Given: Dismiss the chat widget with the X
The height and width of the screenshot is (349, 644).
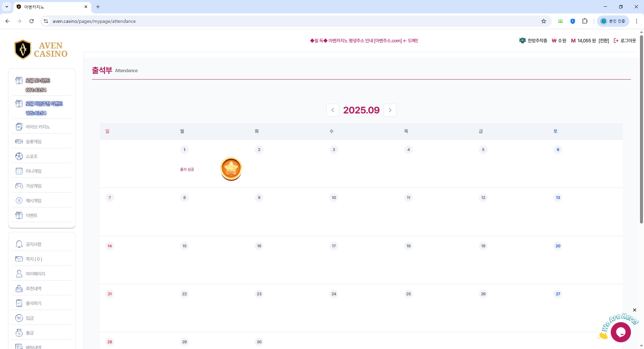Looking at the screenshot, I should [634, 310].
